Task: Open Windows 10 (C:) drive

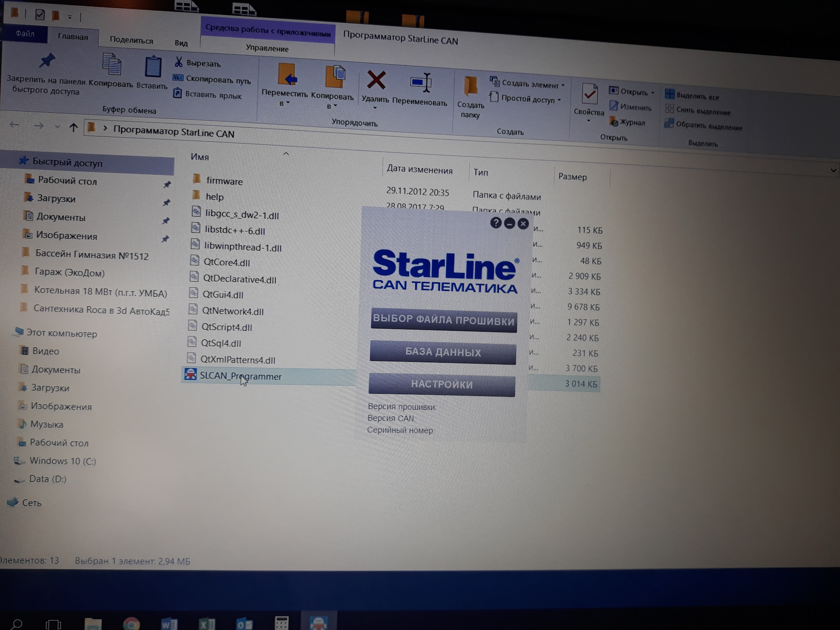Action: coord(63,461)
